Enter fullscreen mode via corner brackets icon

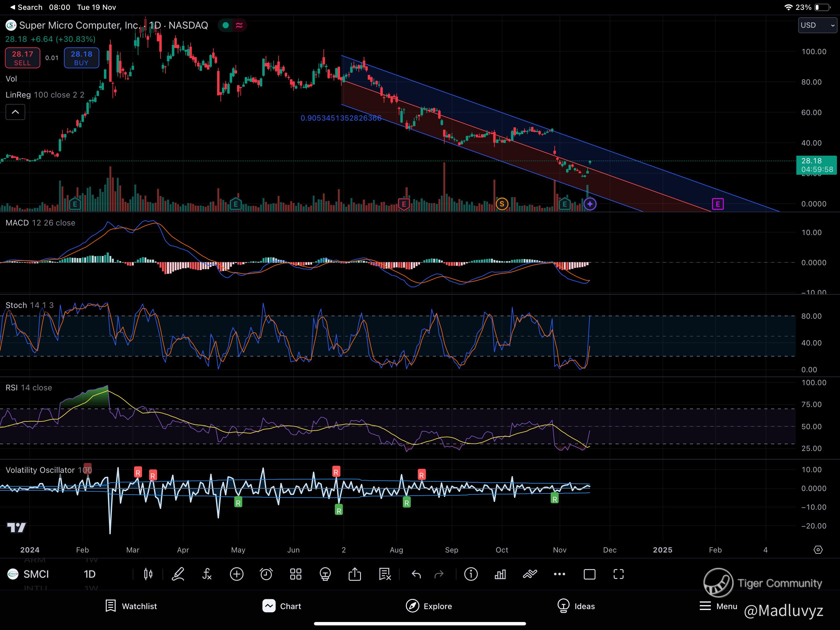[619, 574]
